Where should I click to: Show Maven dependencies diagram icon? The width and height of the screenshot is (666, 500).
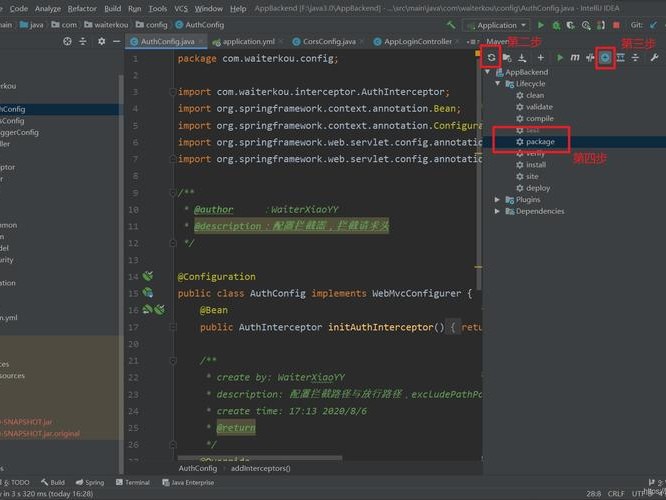click(621, 57)
